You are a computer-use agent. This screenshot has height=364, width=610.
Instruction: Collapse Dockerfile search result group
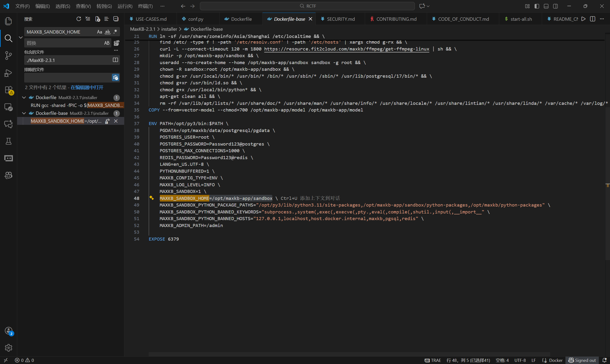coord(24,97)
